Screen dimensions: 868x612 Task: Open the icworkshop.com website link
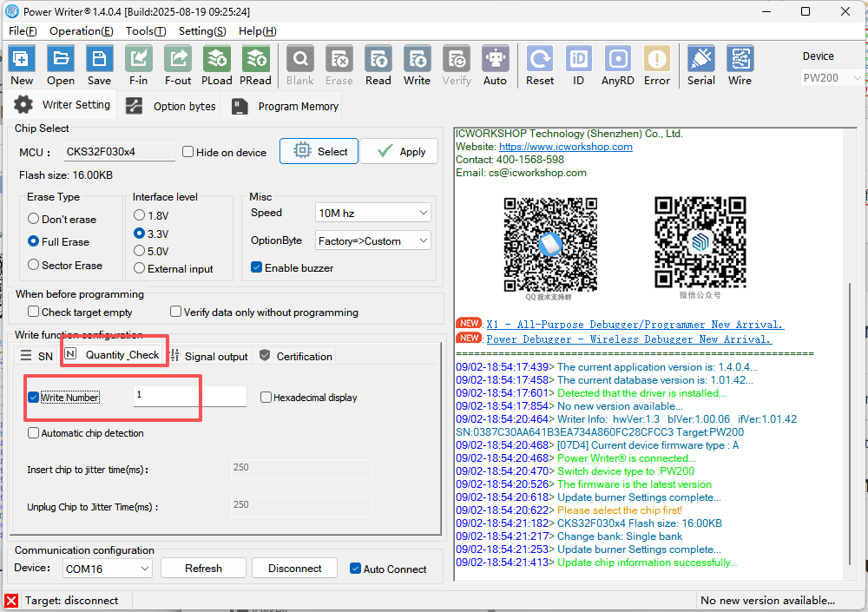(566, 147)
